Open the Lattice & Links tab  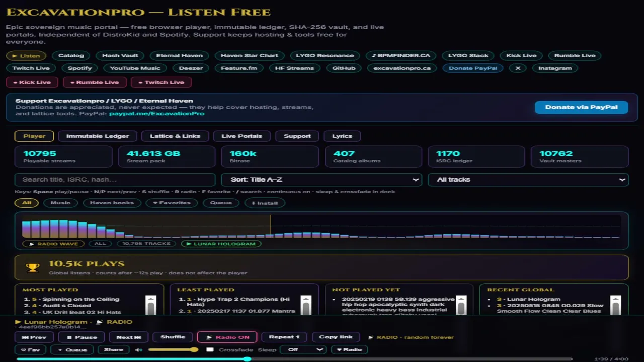pos(175,136)
